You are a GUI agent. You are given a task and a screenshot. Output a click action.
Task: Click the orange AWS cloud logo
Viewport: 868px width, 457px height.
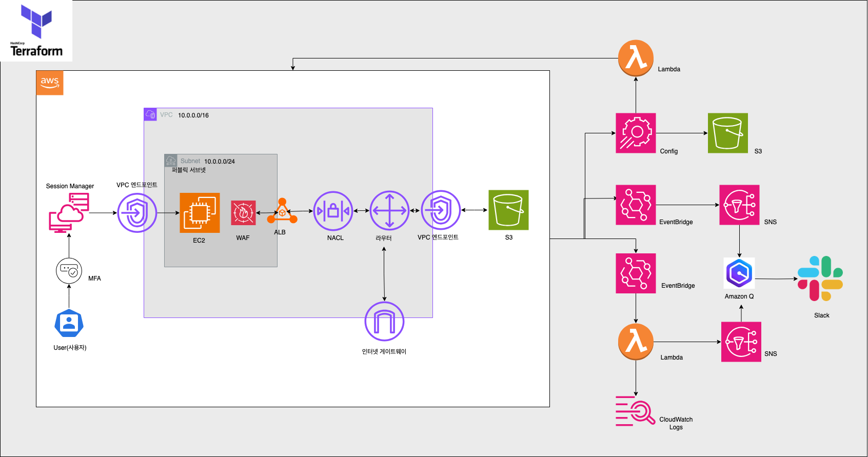[50, 83]
